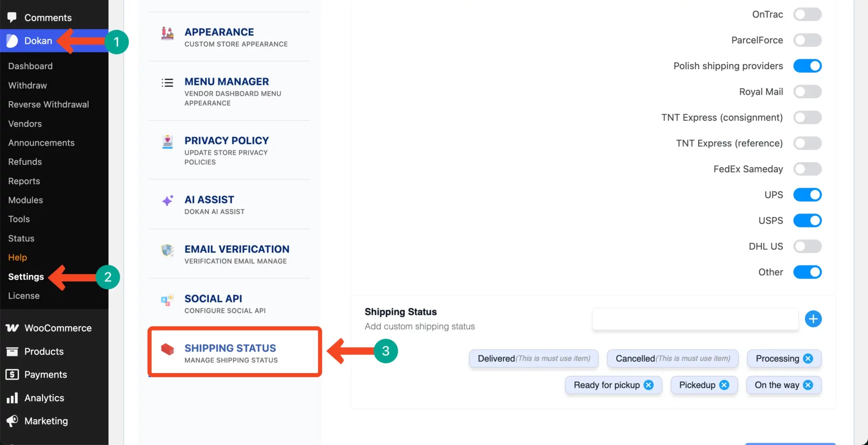The width and height of the screenshot is (868, 445).
Task: Click the Social API icon
Action: [168, 300]
